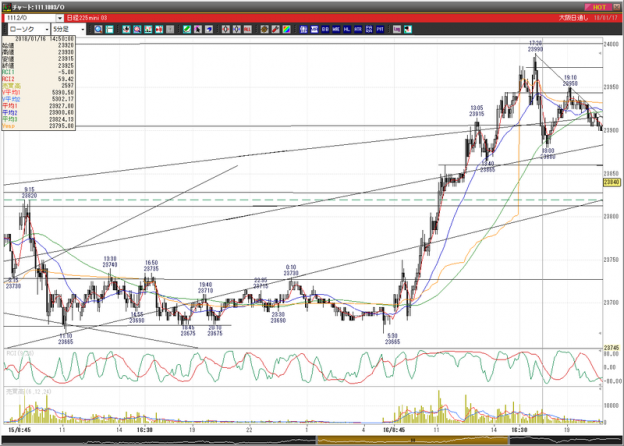
Task: Click the red pen tool icon
Action: point(275,29)
